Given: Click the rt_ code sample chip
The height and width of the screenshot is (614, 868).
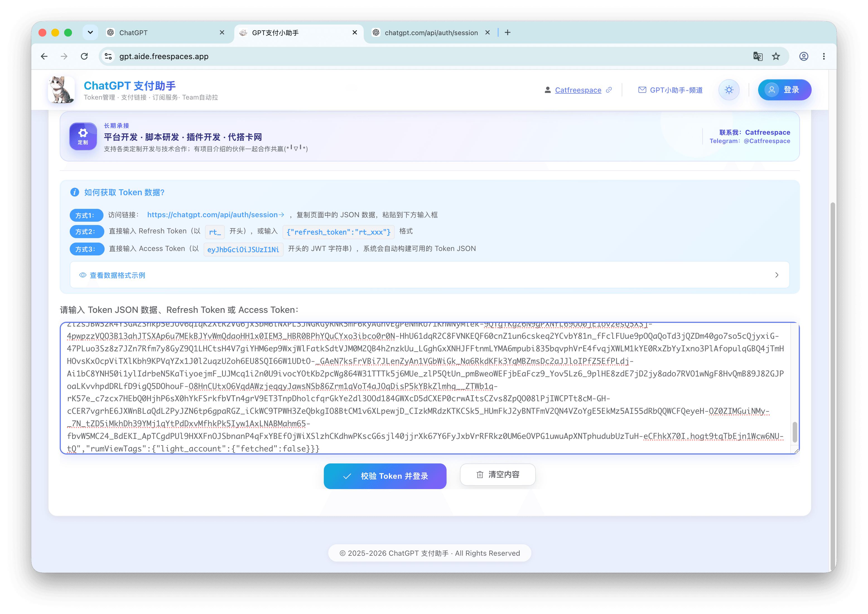Looking at the screenshot, I should click(215, 232).
